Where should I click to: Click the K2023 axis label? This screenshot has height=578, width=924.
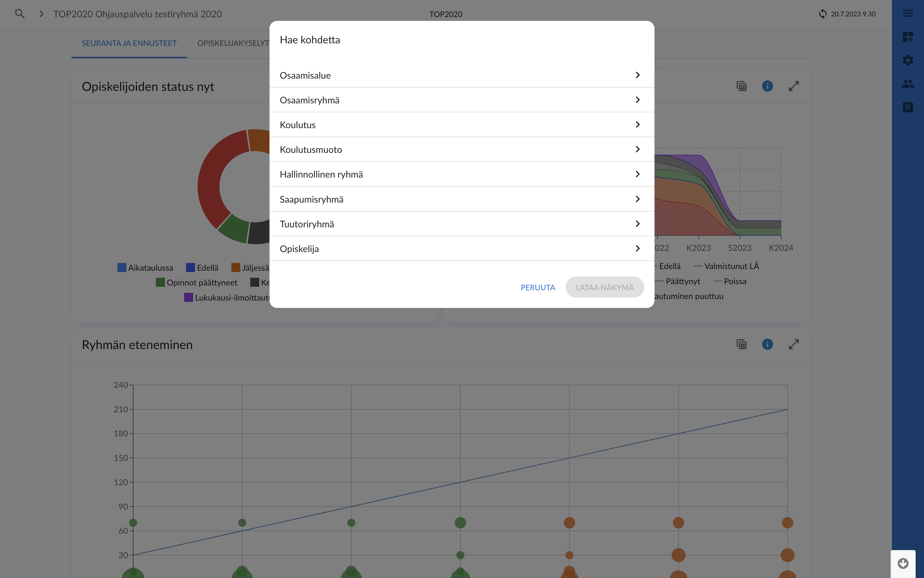[698, 248]
